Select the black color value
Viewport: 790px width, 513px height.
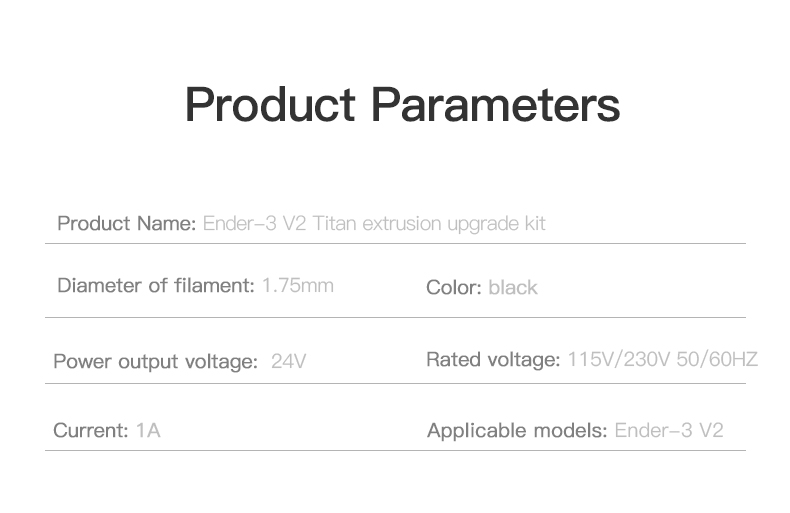(513, 288)
